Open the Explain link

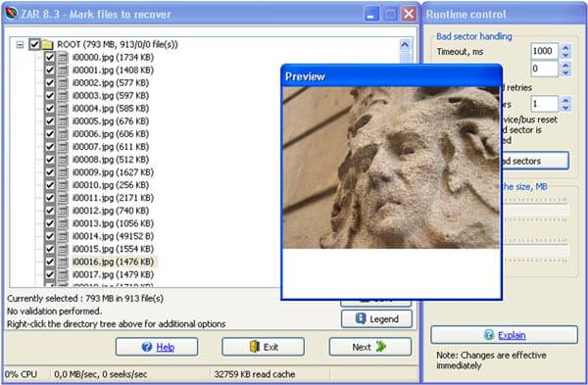(x=512, y=335)
